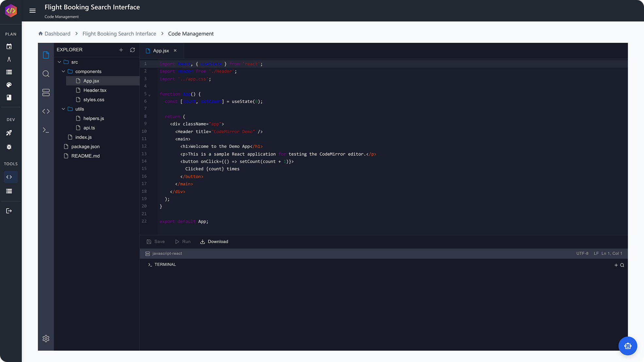Add a new terminal with plus icon
Screen dimensions: 644x362
click(x=616, y=265)
